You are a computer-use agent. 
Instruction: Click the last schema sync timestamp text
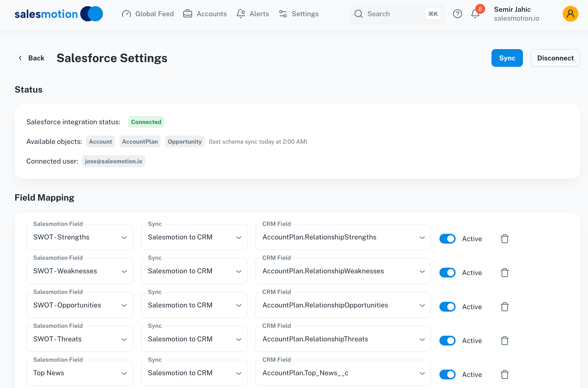click(258, 141)
